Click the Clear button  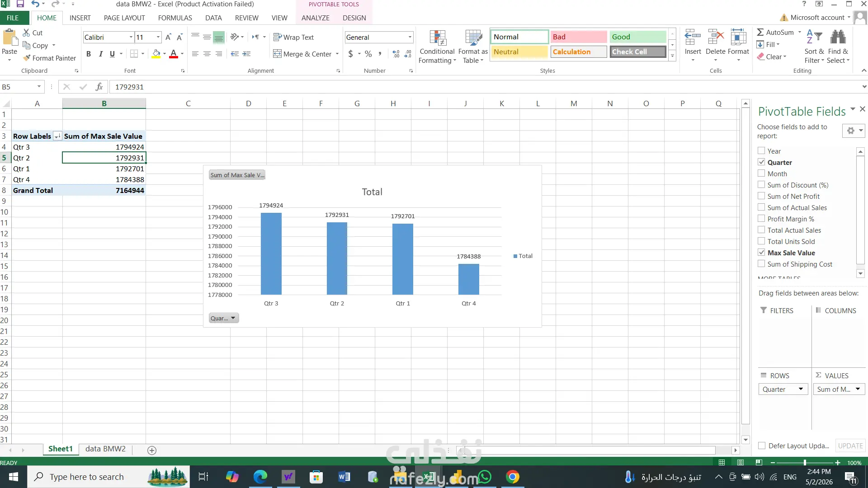pyautogui.click(x=772, y=57)
